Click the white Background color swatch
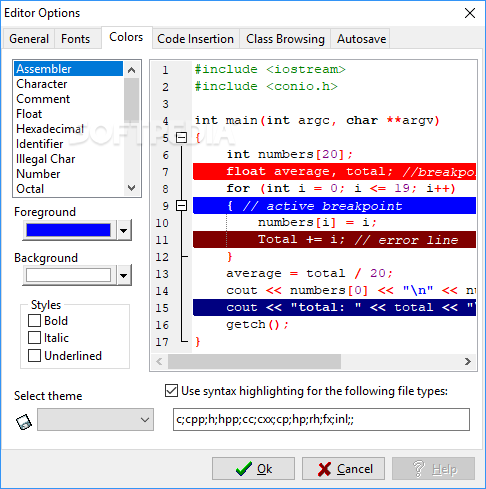The height and width of the screenshot is (489, 486). coord(69,275)
